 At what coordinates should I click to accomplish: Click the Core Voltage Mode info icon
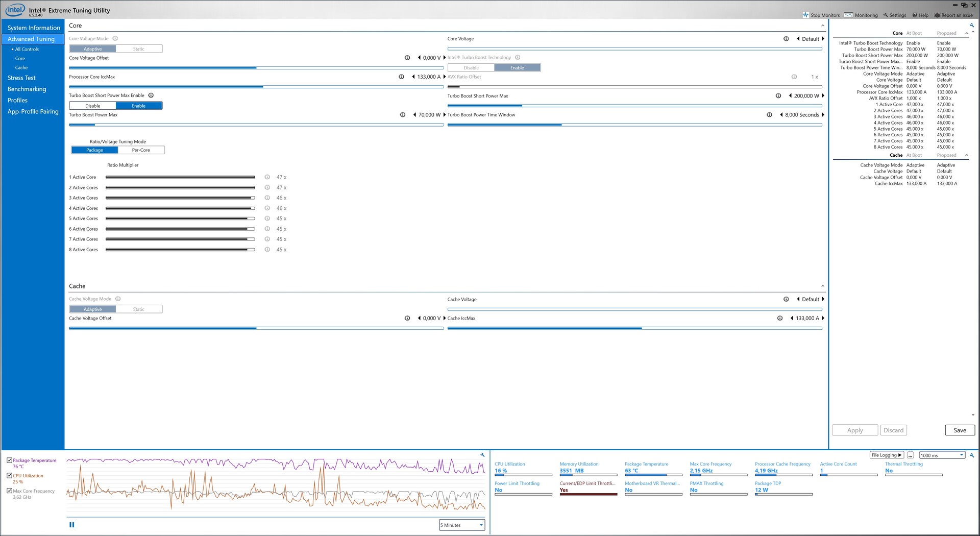(x=115, y=38)
